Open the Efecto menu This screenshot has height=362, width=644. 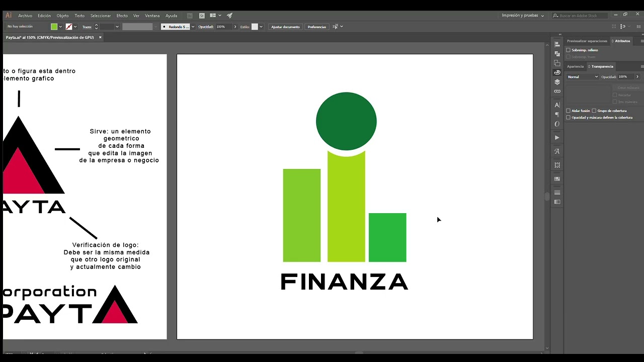[x=122, y=16]
